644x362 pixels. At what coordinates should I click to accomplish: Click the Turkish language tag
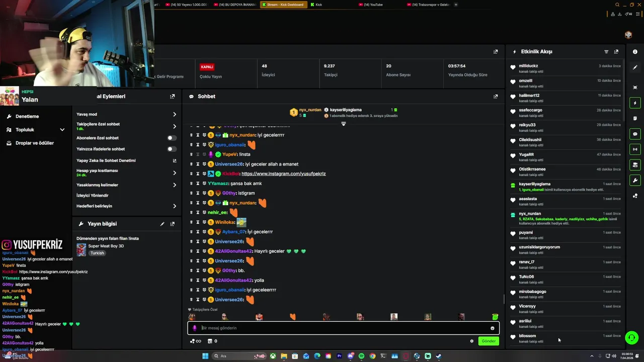[x=97, y=253]
